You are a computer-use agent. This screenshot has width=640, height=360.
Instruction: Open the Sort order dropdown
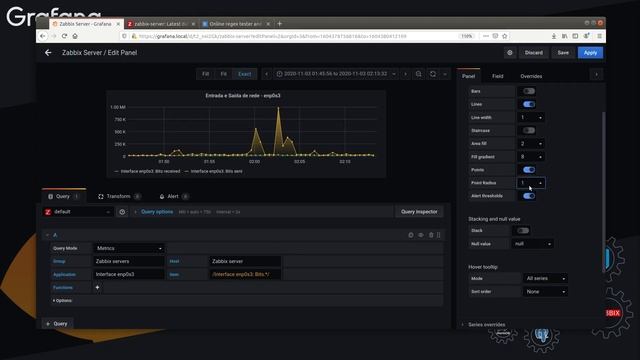545,291
